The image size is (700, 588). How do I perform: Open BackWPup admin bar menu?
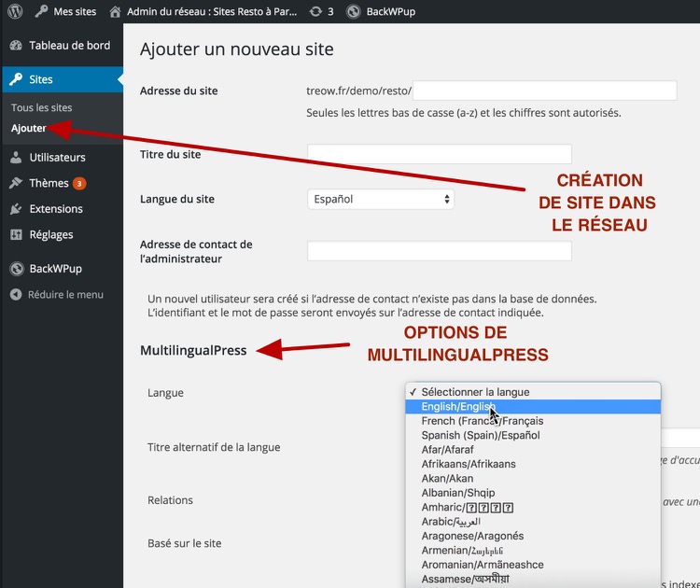pyautogui.click(x=391, y=11)
